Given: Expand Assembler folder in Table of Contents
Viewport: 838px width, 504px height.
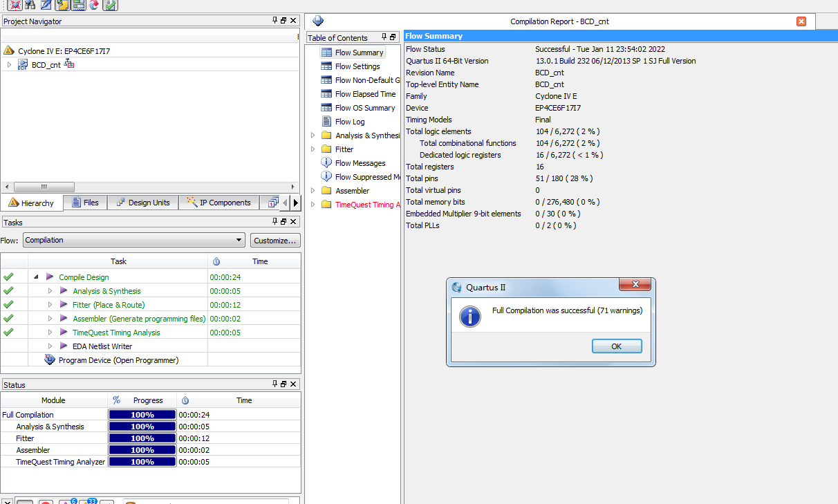Looking at the screenshot, I should point(313,190).
